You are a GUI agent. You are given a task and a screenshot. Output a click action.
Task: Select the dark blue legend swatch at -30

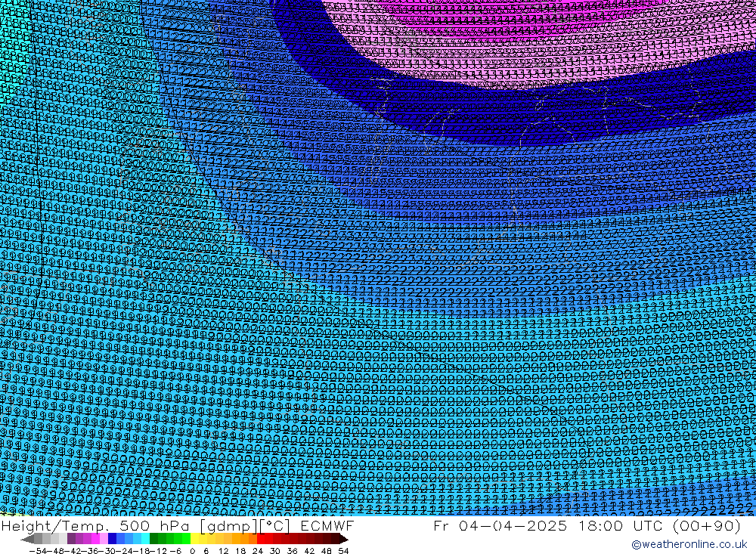click(x=113, y=539)
